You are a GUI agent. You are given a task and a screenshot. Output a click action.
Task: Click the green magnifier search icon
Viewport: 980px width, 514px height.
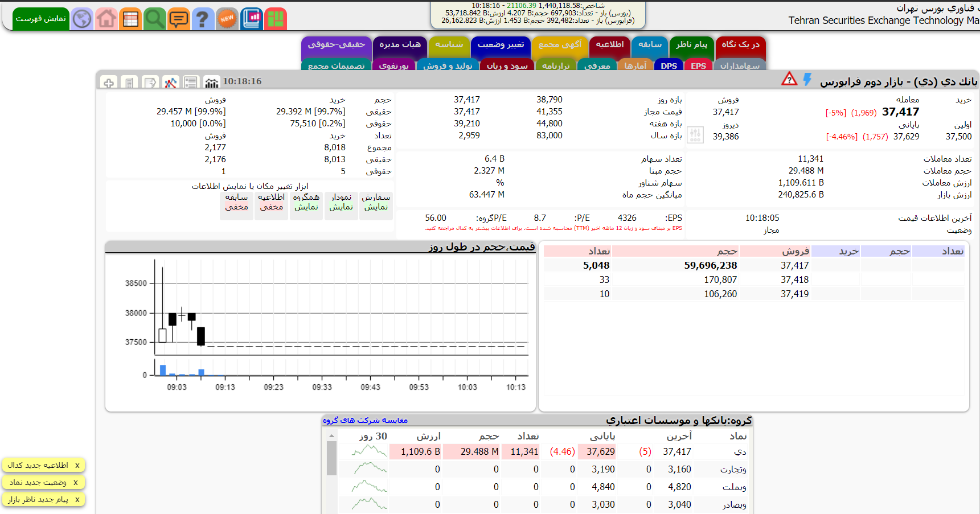point(154,19)
